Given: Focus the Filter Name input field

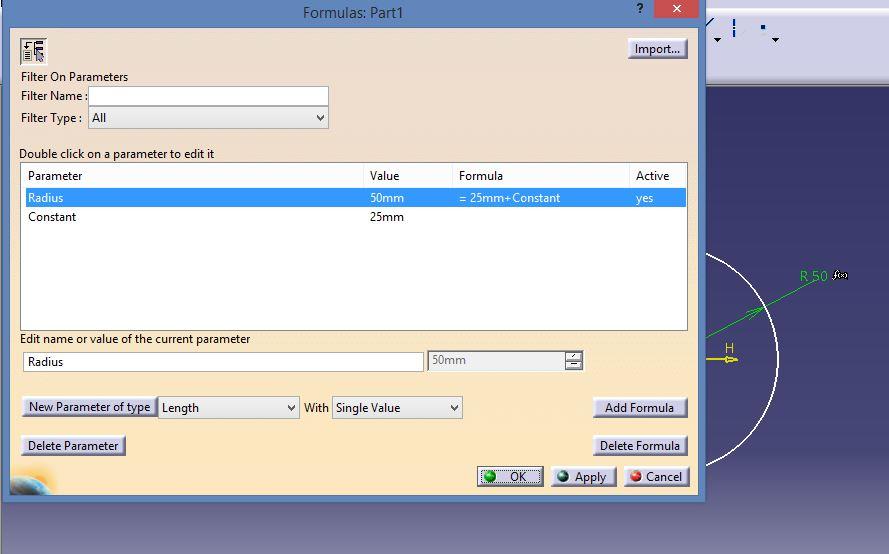Looking at the screenshot, I should [208, 96].
